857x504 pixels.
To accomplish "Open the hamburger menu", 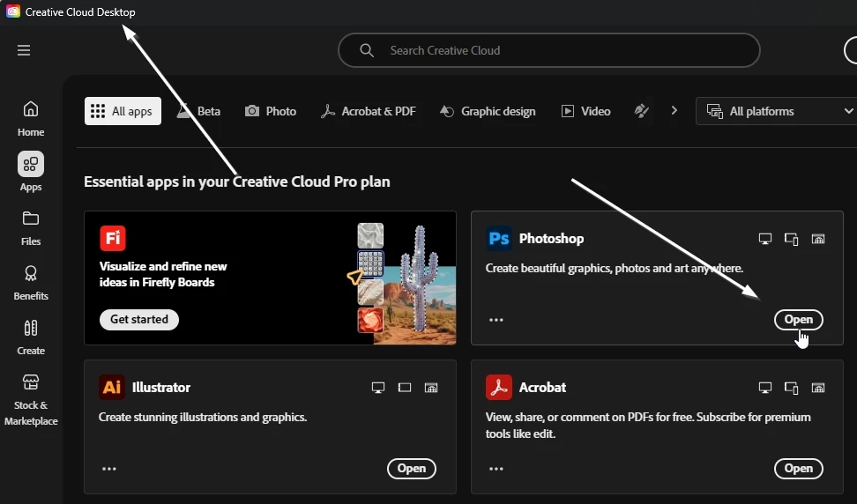I will click(24, 50).
